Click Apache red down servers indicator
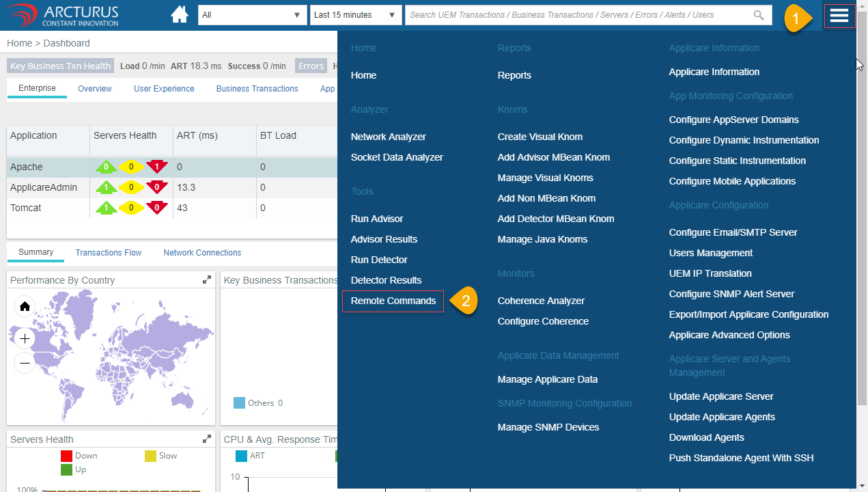Viewport: 868px width, 492px height. click(157, 167)
